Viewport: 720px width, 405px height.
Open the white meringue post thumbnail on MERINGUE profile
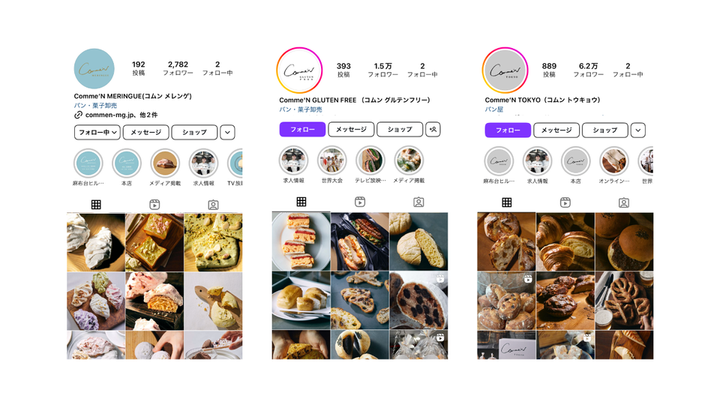click(96, 242)
